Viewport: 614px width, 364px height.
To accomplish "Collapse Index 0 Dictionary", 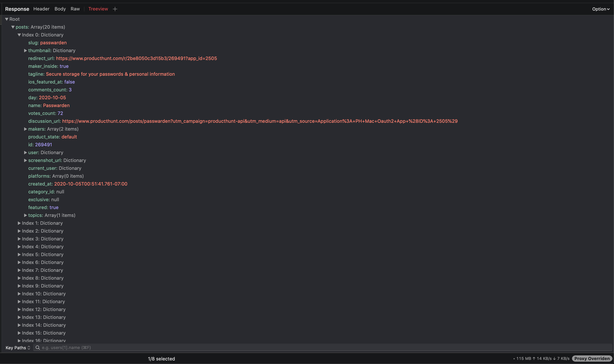I will tap(19, 35).
